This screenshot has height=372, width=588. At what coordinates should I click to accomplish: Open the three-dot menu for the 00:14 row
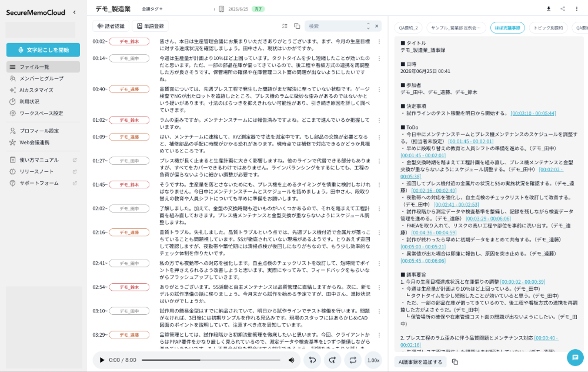(379, 58)
